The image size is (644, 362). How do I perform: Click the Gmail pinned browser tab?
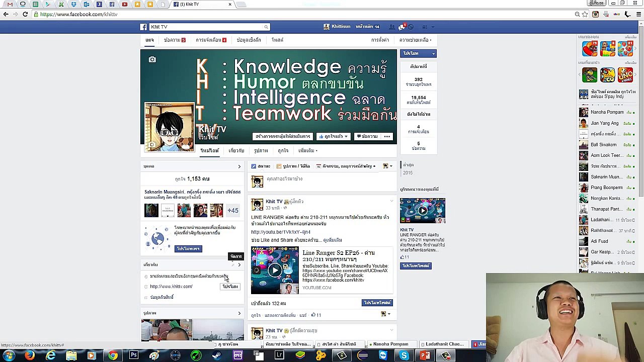click(x=10, y=4)
